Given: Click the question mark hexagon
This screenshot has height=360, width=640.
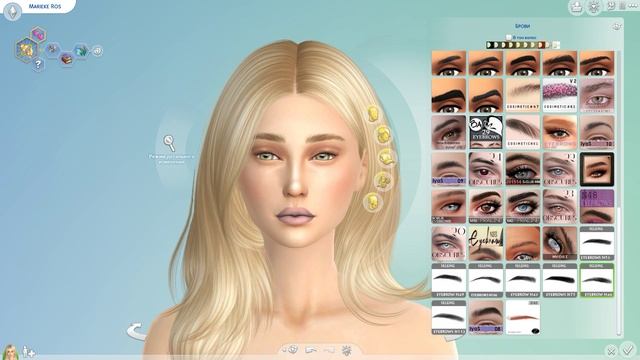Looking at the screenshot, I should pyautogui.click(x=38, y=64).
